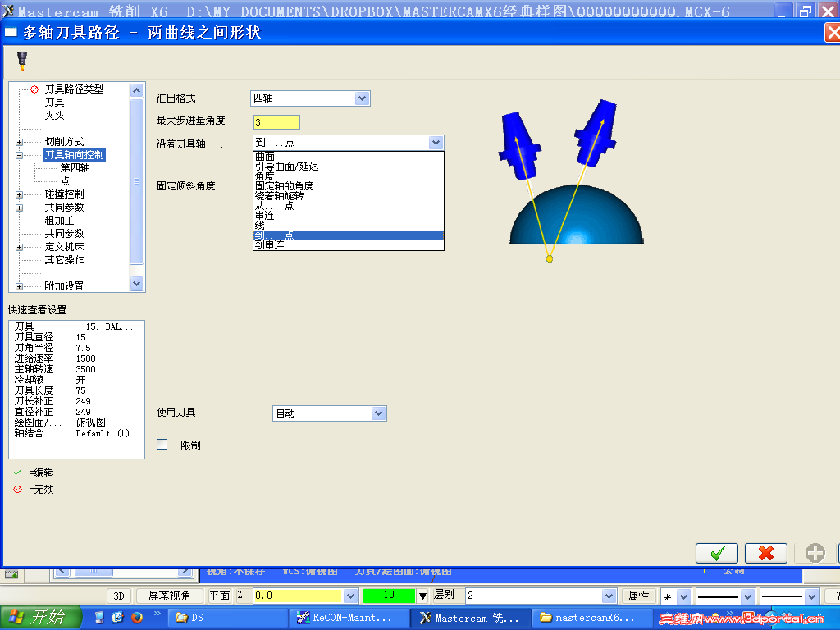
Task: Select the 其它操作 tree item
Action: coord(64,260)
